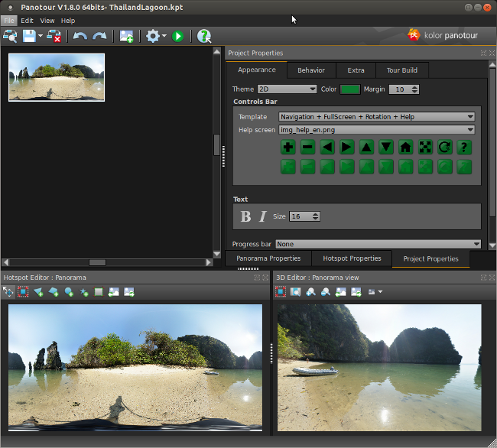Viewport: 497px width, 448px height.
Task: Select the ThailandLagoon panorama thumbnail
Action: pyautogui.click(x=57, y=76)
